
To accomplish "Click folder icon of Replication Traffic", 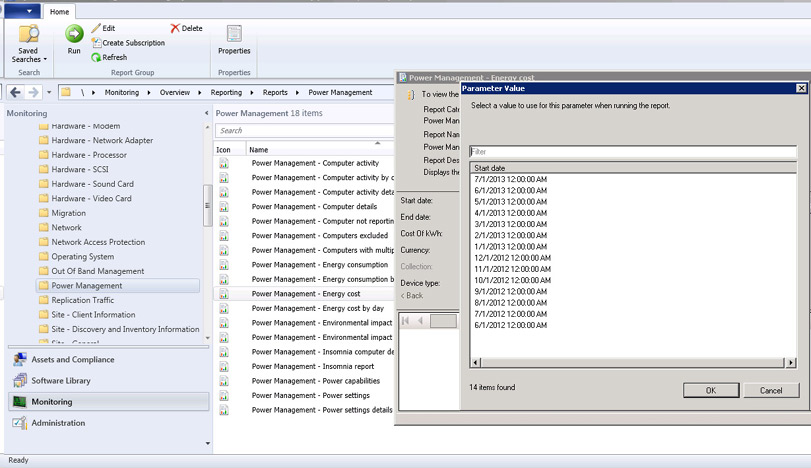I will click(44, 300).
